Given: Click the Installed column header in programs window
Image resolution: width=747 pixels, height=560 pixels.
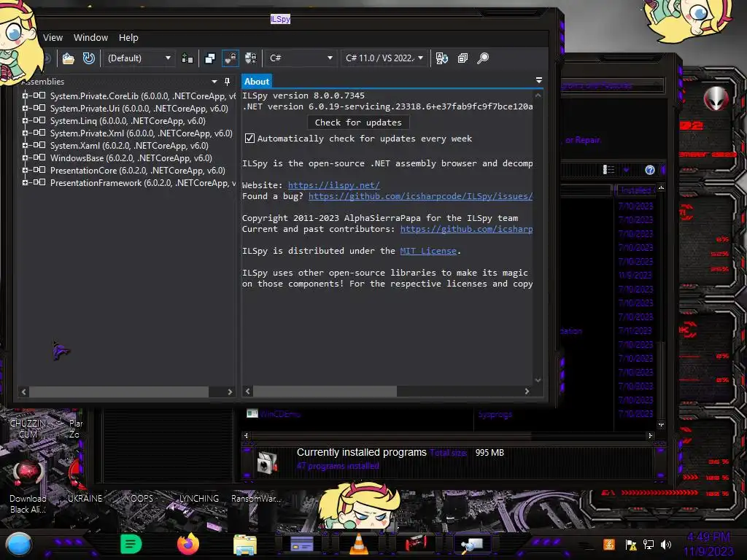Looking at the screenshot, I should coord(635,190).
